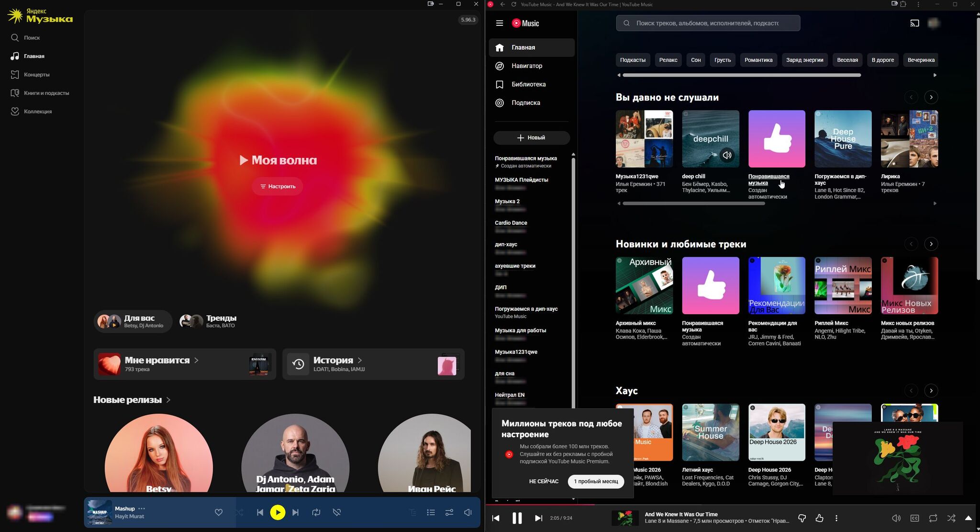This screenshot has height=532, width=980.
Task: Expand the Новые релизы section chevron
Action: coord(168,400)
